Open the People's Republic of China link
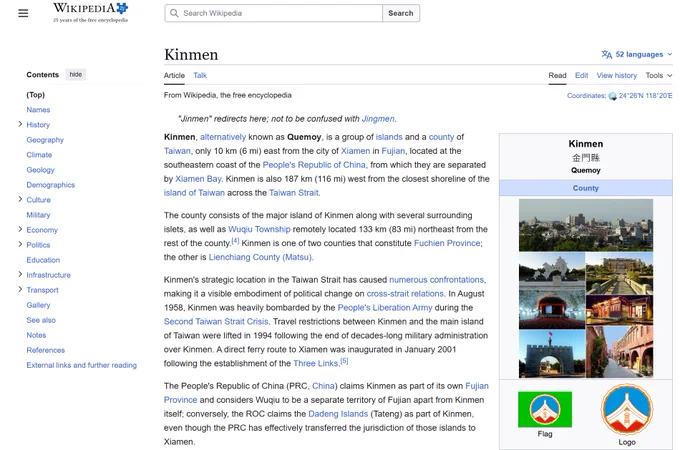 pyautogui.click(x=314, y=165)
